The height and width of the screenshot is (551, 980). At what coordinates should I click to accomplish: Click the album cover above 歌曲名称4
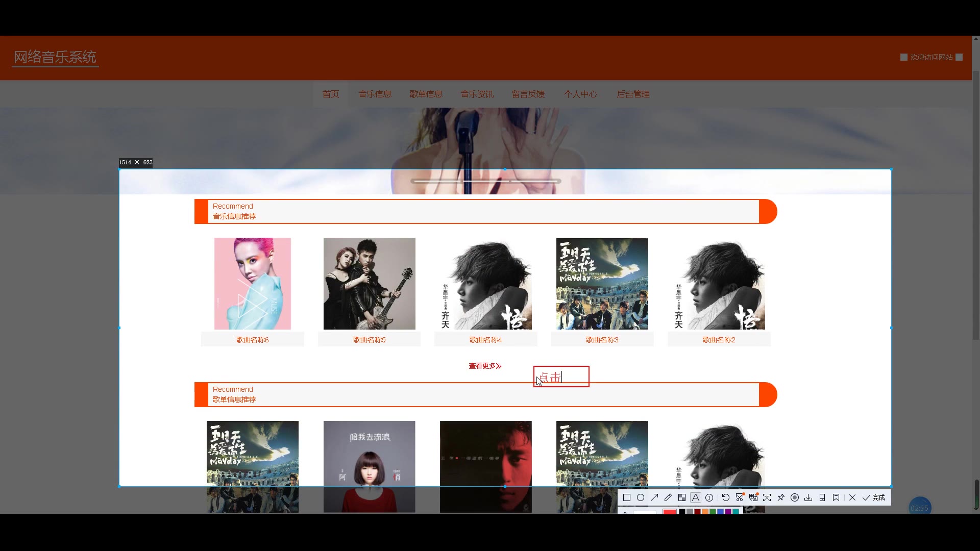485,284
